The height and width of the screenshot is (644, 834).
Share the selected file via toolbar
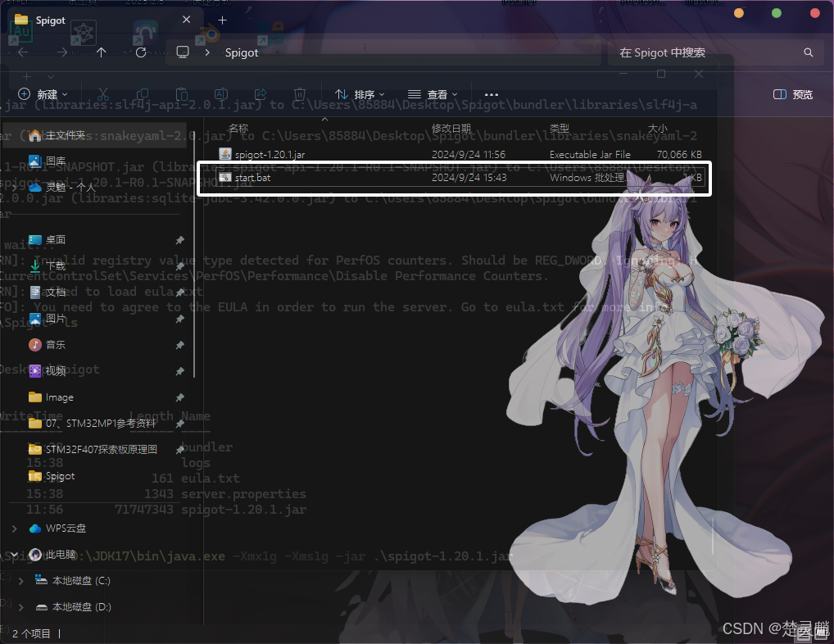point(260,94)
